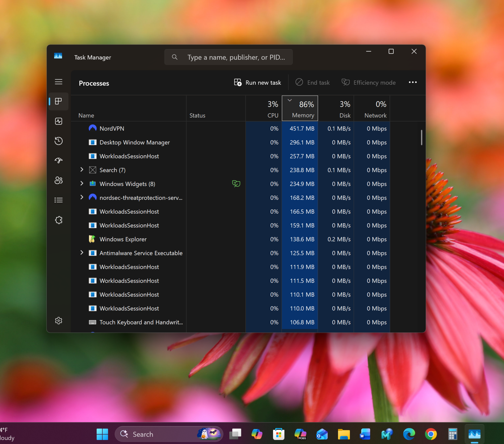Click the process search input field
Image resolution: width=504 pixels, height=444 pixels.
pyautogui.click(x=236, y=57)
